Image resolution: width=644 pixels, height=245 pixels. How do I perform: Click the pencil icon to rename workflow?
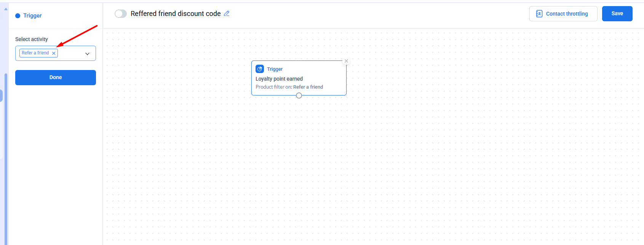tap(227, 13)
